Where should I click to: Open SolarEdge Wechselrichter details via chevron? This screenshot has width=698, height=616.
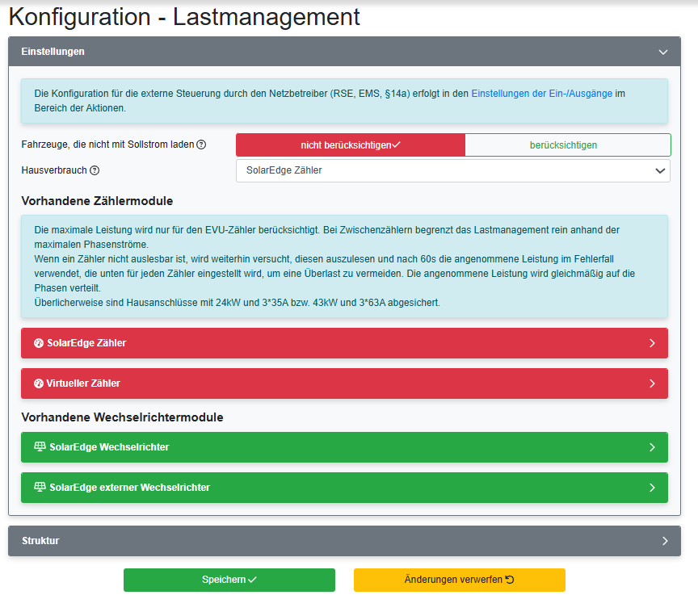[652, 446]
